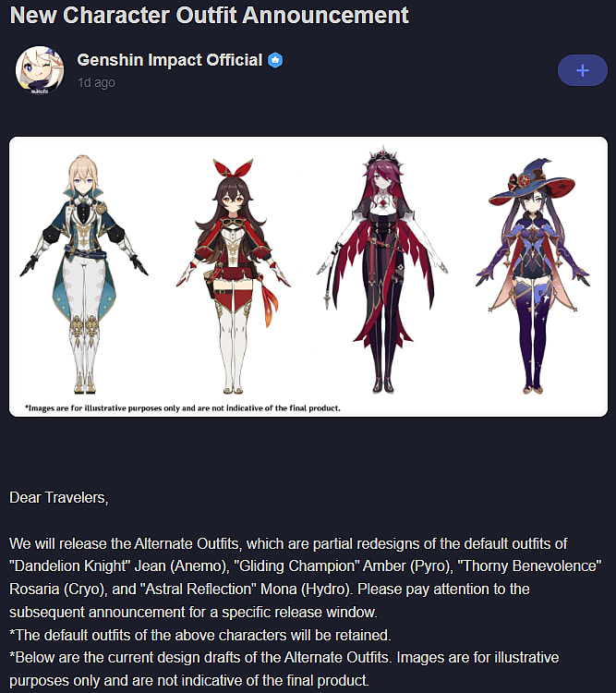Click the "Dear Travelers," greeting line
The width and height of the screenshot is (616, 693).
coord(59,498)
